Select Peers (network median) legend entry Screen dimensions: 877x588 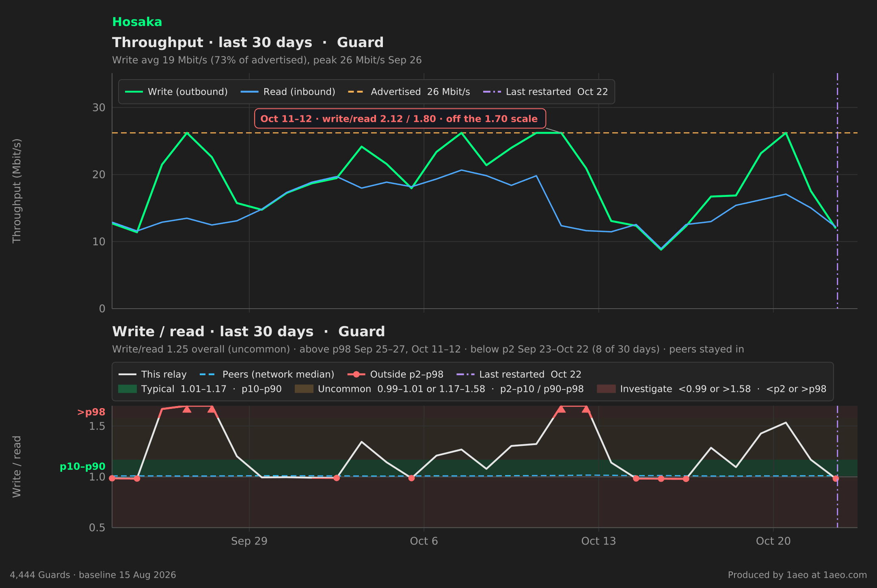tap(267, 374)
